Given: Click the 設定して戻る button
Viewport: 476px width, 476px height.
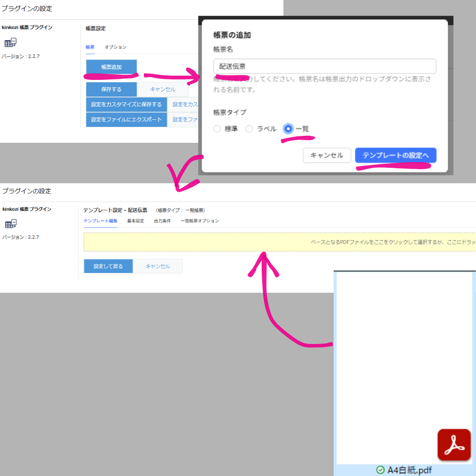Looking at the screenshot, I should (108, 266).
